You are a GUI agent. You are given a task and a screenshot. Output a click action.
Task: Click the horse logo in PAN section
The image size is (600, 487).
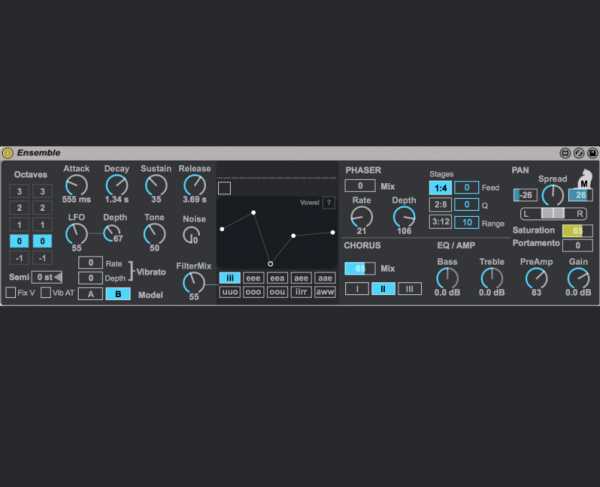584,179
